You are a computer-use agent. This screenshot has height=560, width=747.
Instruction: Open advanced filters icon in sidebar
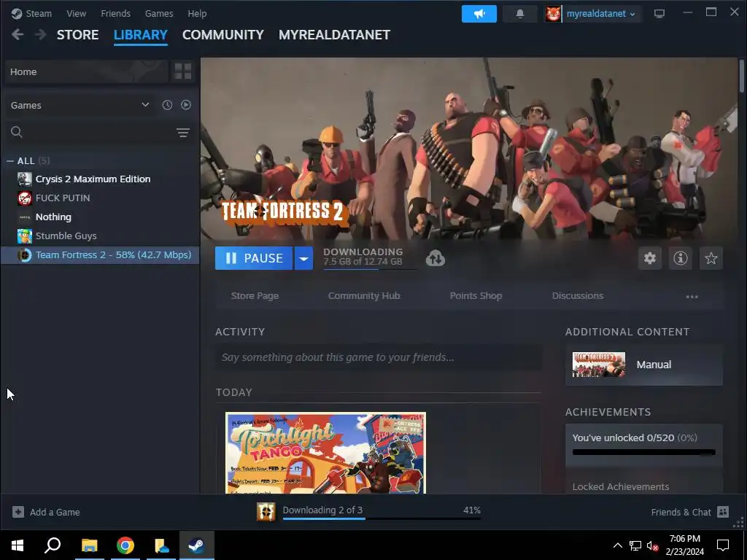[183, 133]
